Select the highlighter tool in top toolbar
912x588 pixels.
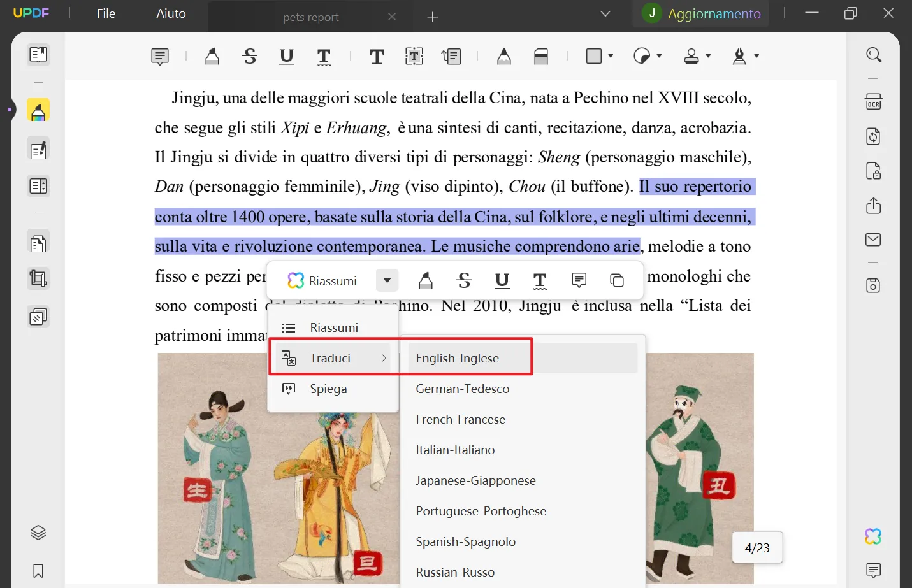[x=212, y=57]
